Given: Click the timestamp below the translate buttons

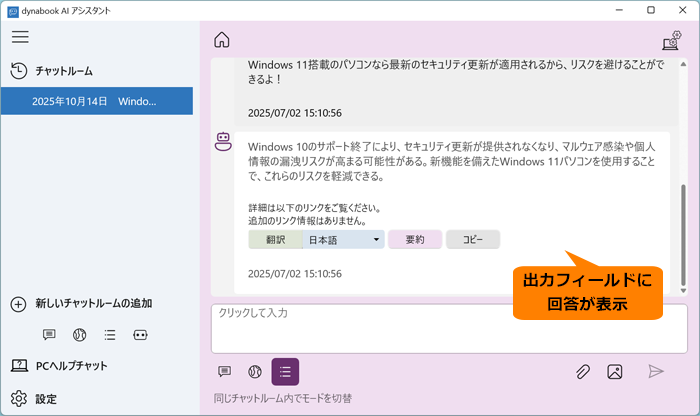Looking at the screenshot, I should coord(295,274).
